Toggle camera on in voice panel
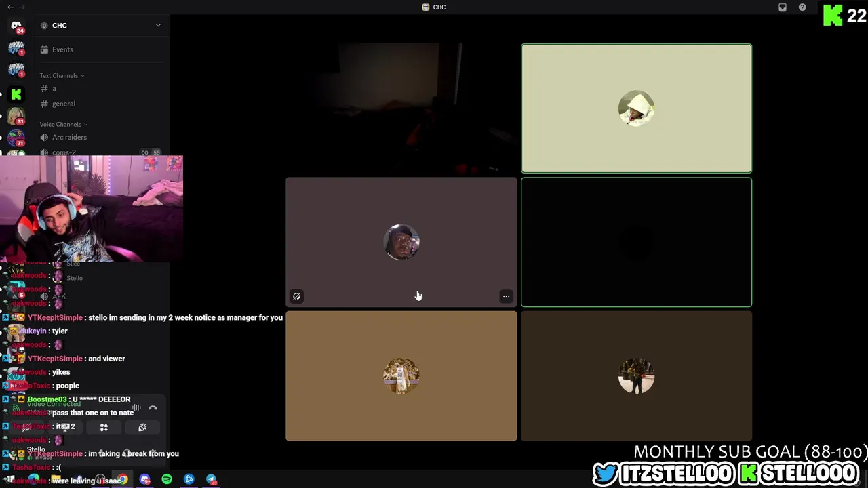This screenshot has width=868, height=488. pyautogui.click(x=27, y=428)
